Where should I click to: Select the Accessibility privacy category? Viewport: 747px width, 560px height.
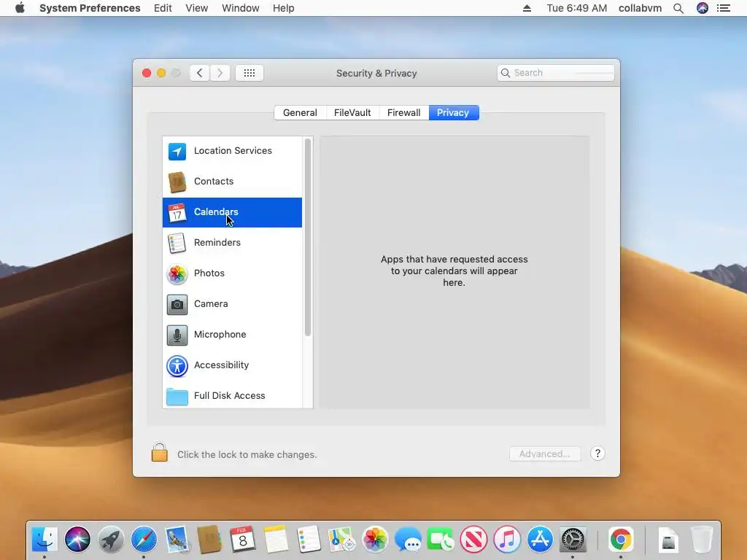[x=232, y=365]
